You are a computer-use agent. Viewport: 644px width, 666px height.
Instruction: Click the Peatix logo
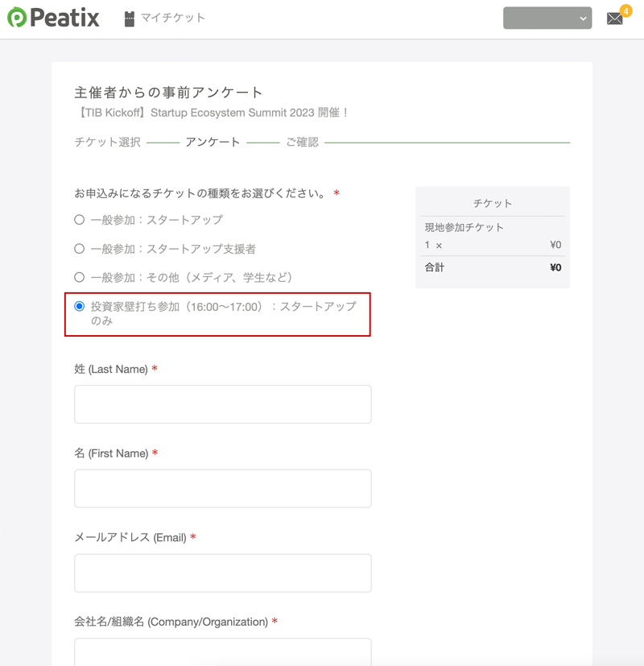click(53, 18)
